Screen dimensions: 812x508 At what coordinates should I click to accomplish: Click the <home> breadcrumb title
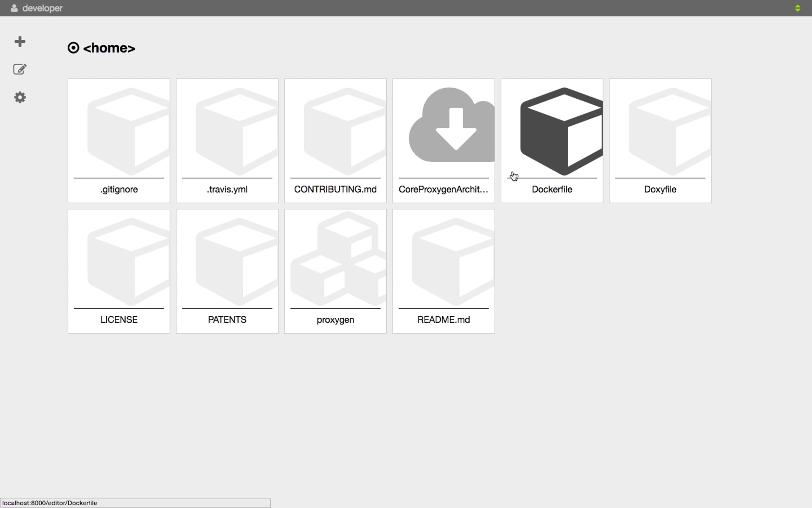[x=109, y=48]
